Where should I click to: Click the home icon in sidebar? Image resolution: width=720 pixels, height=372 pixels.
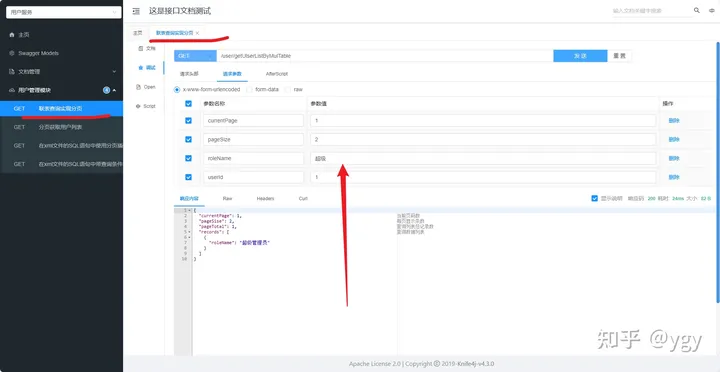click(x=12, y=35)
